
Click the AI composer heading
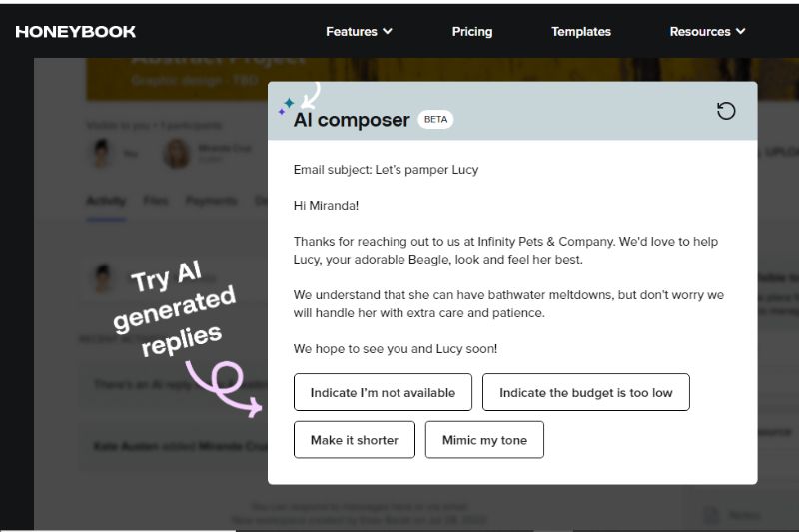point(352,120)
